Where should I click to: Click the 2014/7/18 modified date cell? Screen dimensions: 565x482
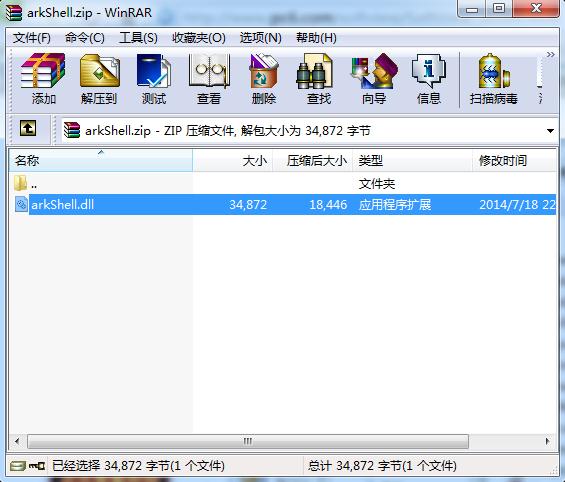(x=517, y=205)
